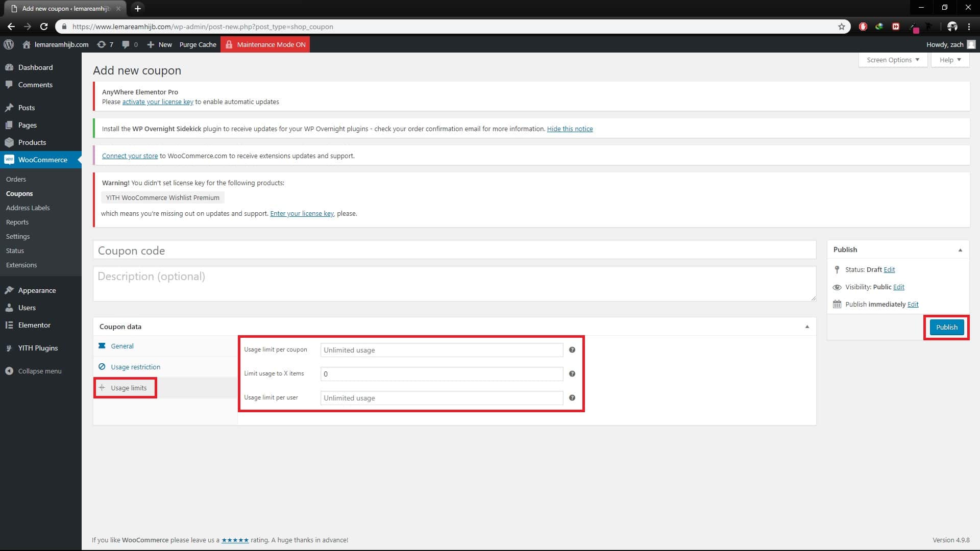Open the Coupons submenu item

pyautogui.click(x=19, y=193)
